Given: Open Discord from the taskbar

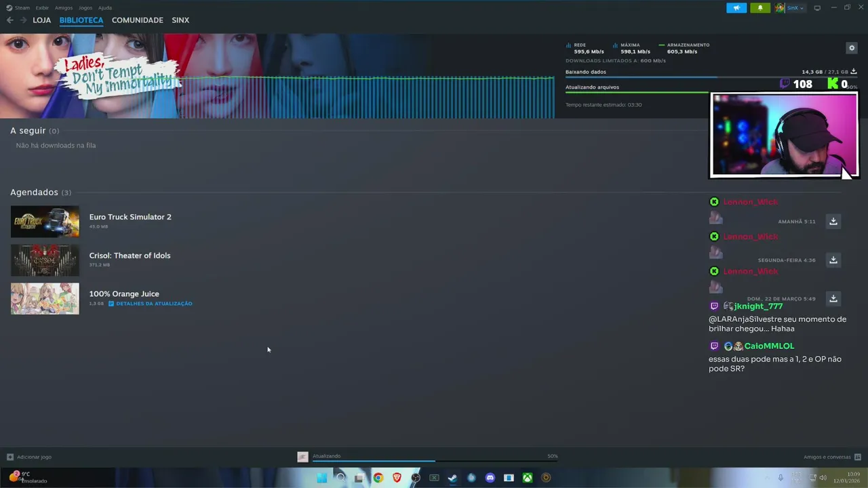Looking at the screenshot, I should click(490, 478).
